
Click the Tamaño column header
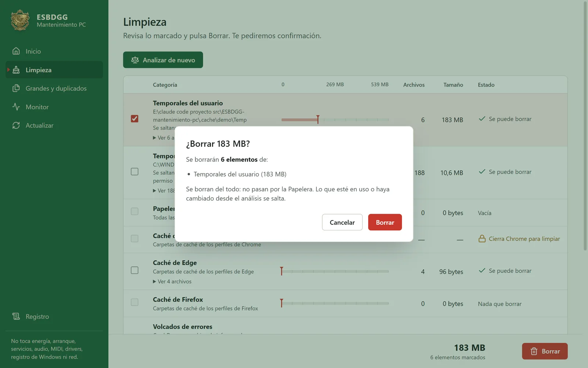tap(453, 85)
